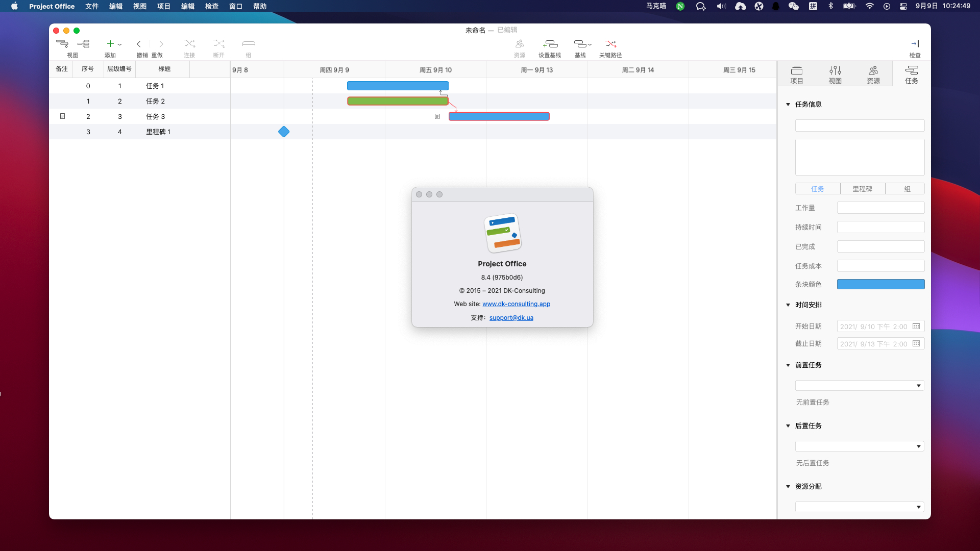Open the 视图 view toolbar icon
This screenshot has width=980, height=551.
[x=62, y=44]
